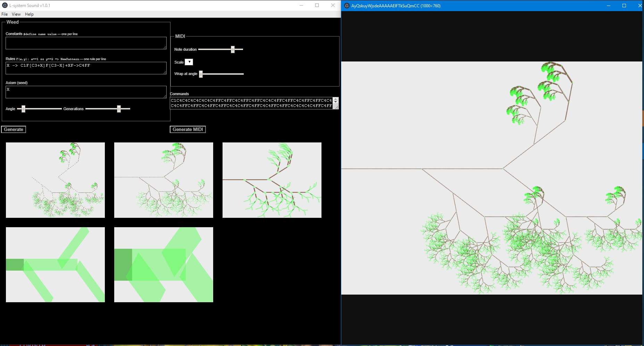This screenshot has width=644, height=346.
Task: Open the Help menu
Action: (x=29, y=14)
